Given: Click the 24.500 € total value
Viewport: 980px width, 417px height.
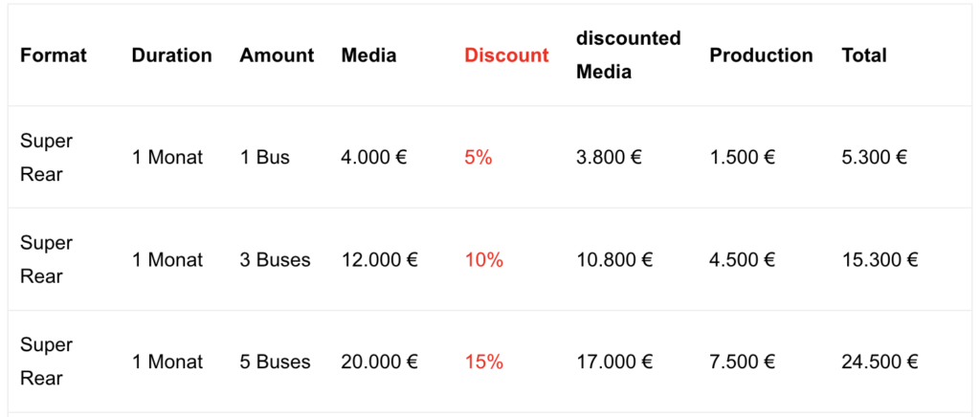Looking at the screenshot, I should (x=880, y=362).
